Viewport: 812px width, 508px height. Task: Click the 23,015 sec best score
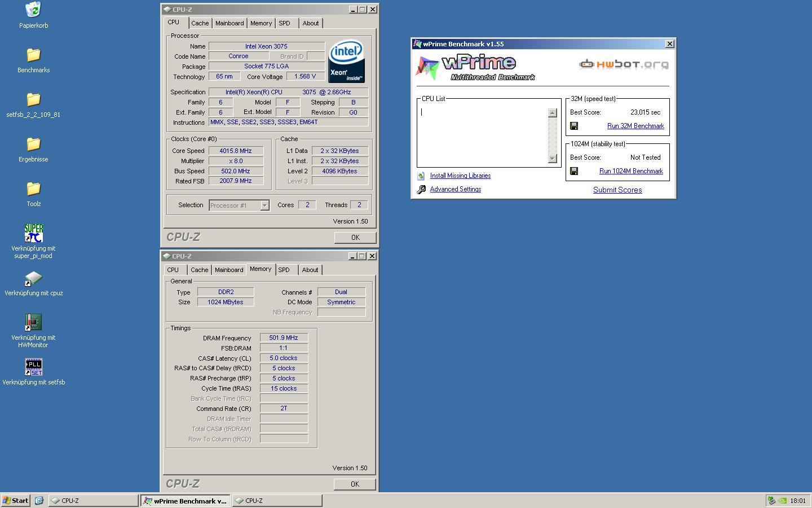tap(646, 112)
